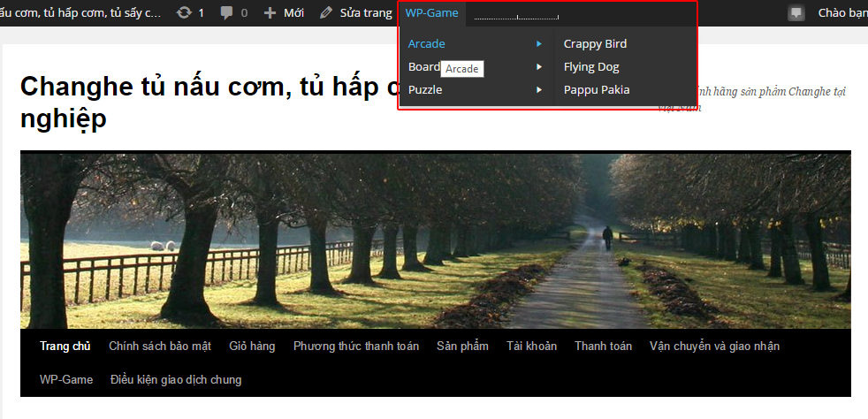Open the comments bubble icon
Screen dimensions: 868x419
(x=226, y=12)
